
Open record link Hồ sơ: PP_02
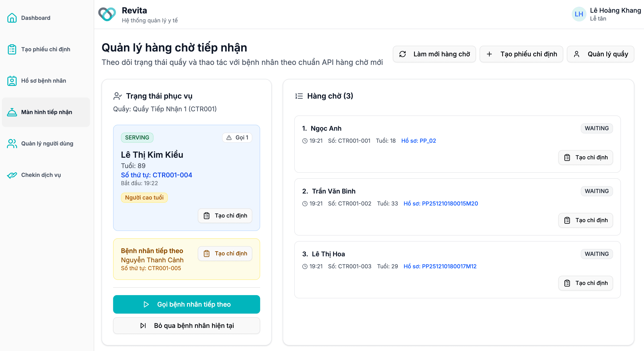418,141
